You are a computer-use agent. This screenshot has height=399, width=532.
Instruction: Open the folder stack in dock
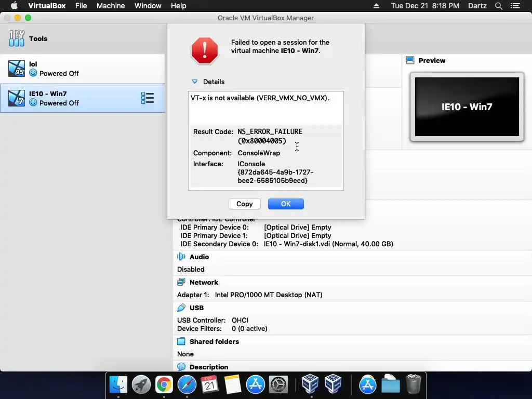tap(390, 384)
